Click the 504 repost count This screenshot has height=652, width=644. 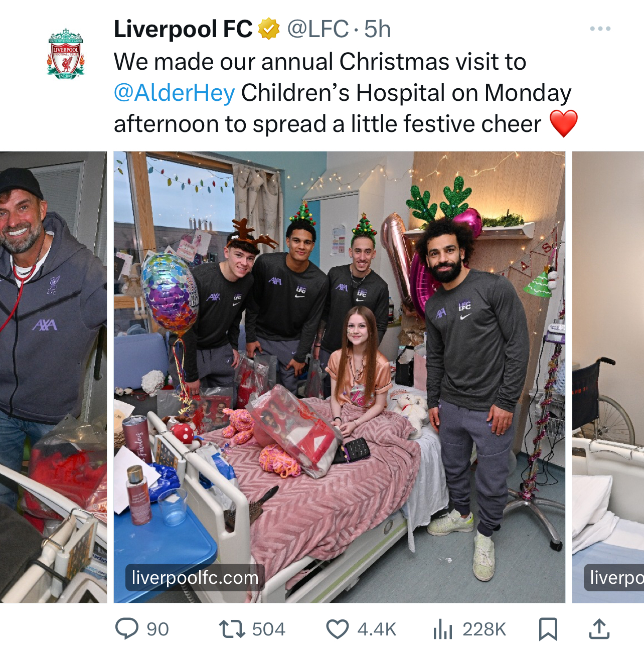click(x=269, y=629)
